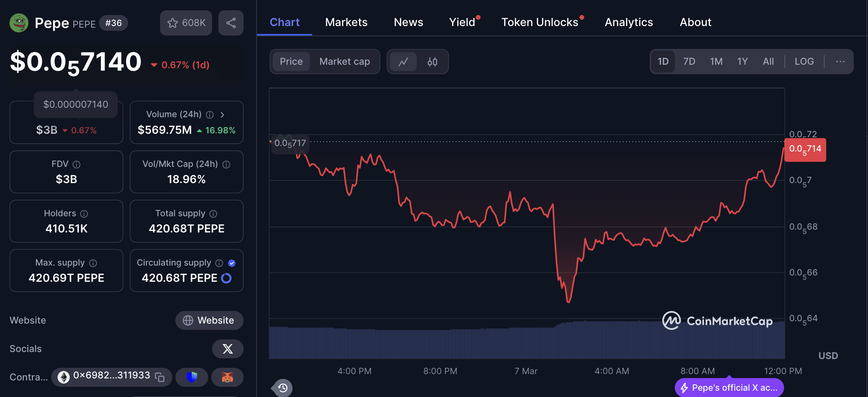This screenshot has height=397, width=868.
Task: Click info icon next to Max. supply
Action: pos(93,263)
